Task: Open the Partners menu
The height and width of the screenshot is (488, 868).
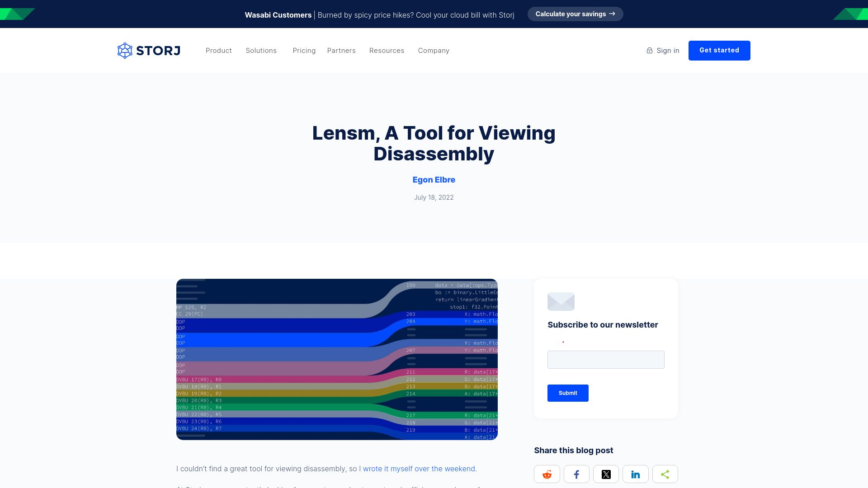Action: point(341,51)
